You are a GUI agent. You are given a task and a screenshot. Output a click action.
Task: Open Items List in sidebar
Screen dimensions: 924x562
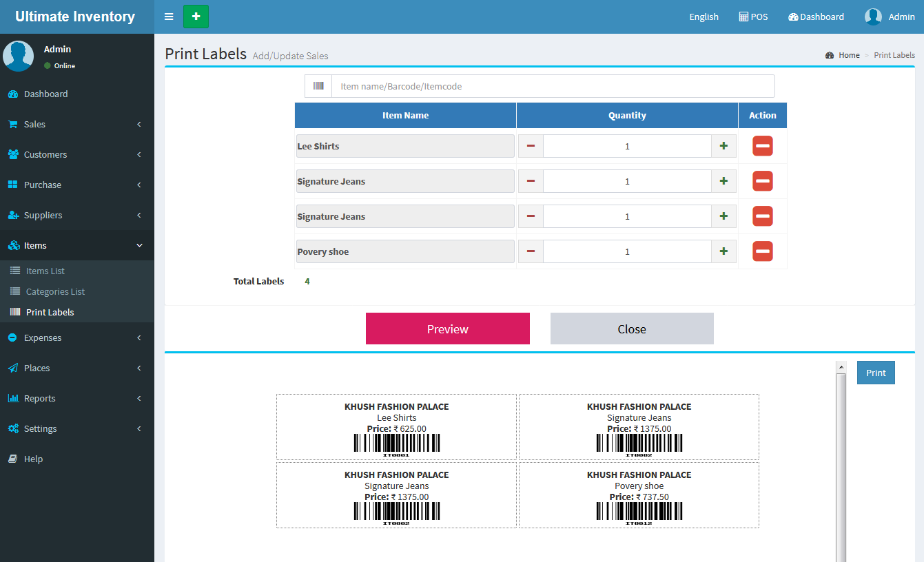point(45,271)
